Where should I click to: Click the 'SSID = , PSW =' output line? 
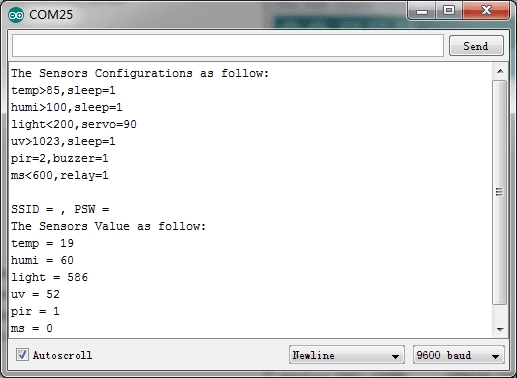click(60, 209)
